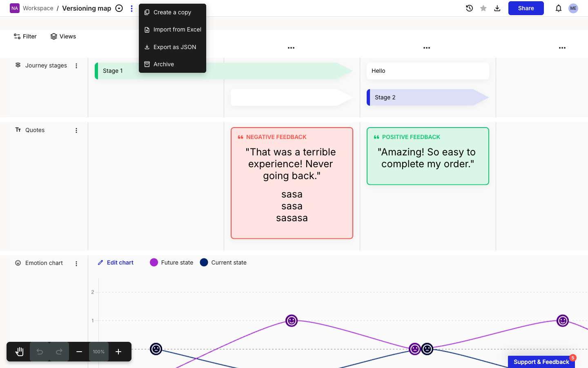Open the Views dropdown
This screenshot has width=588, height=368.
(x=63, y=36)
